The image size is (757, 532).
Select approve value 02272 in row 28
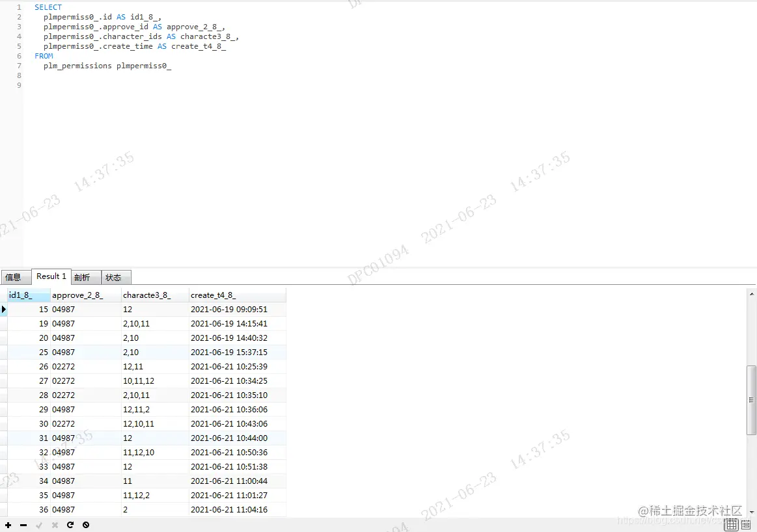(x=85, y=395)
